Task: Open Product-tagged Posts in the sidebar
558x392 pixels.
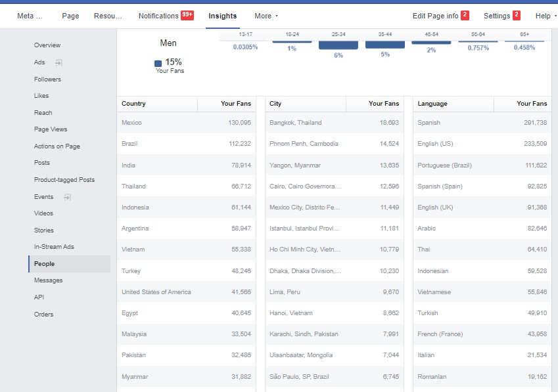Action: point(64,180)
